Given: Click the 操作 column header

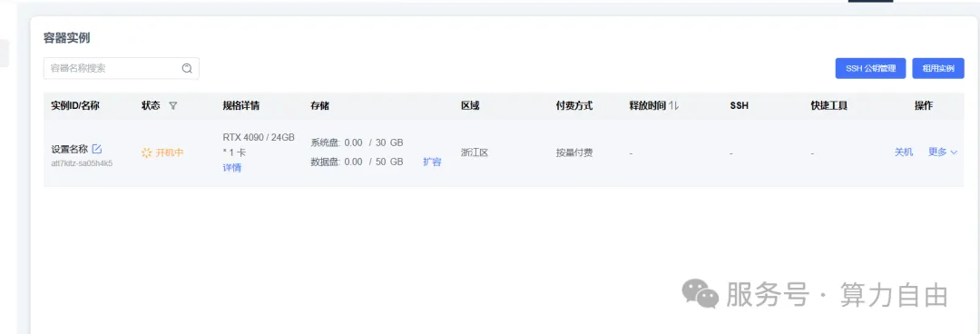Looking at the screenshot, I should 924,106.
